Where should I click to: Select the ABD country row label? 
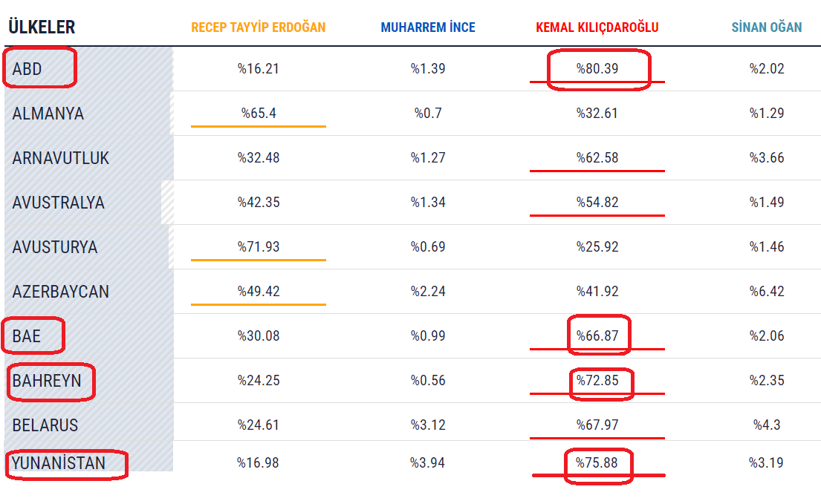coord(27,69)
